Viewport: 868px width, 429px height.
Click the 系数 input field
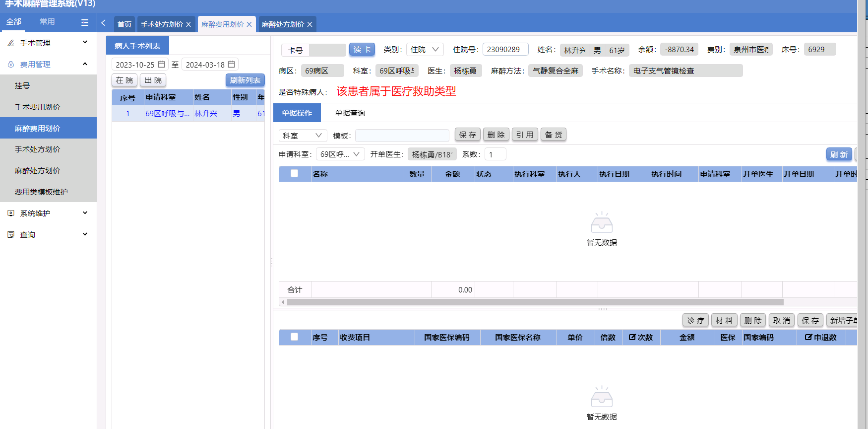click(496, 154)
